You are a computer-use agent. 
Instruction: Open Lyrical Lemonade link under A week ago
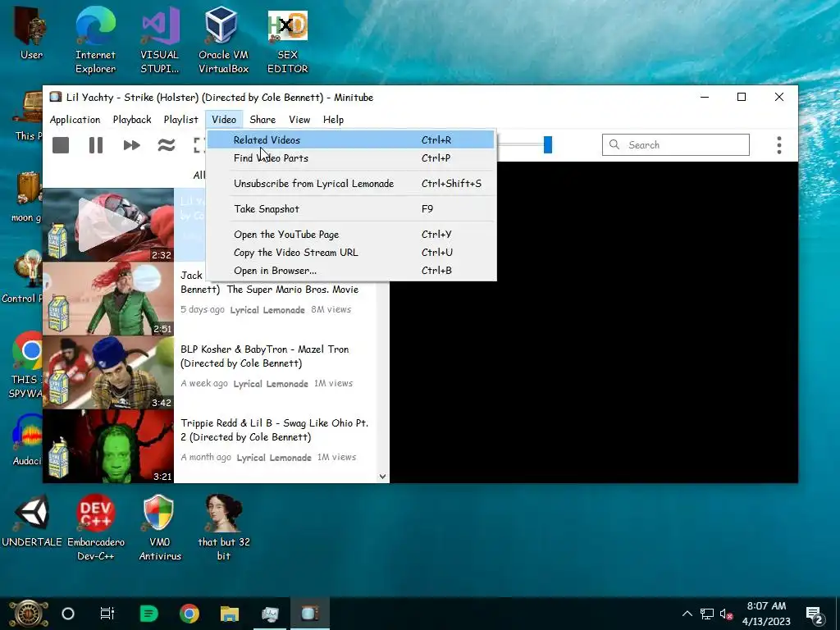pos(271,384)
